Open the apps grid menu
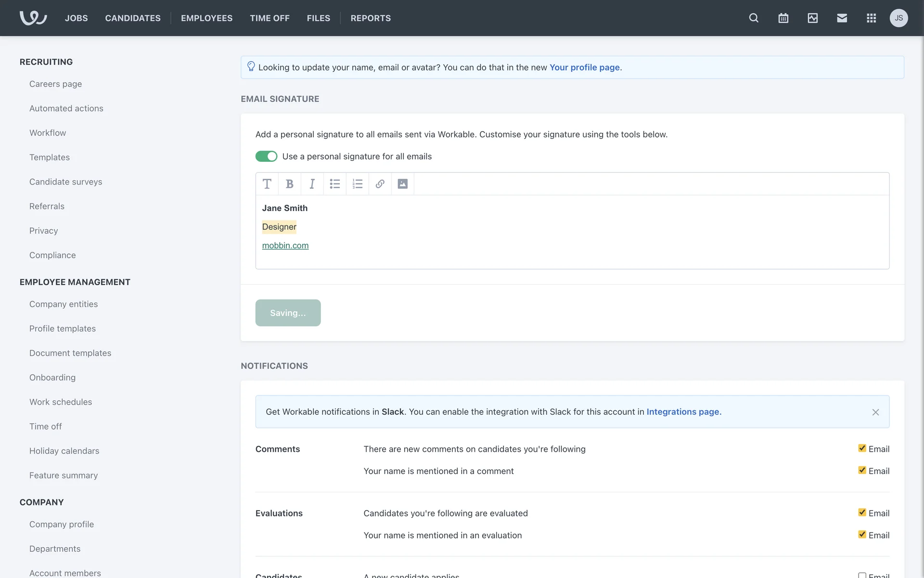This screenshot has width=924, height=578. tap(871, 18)
